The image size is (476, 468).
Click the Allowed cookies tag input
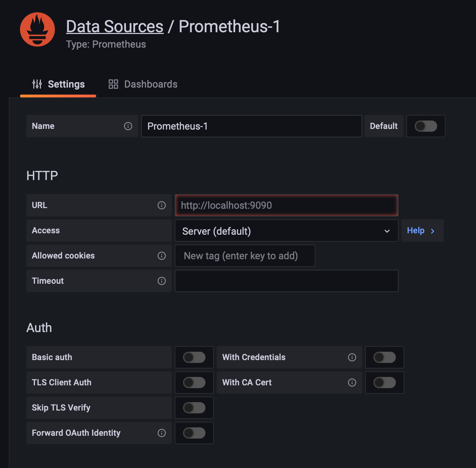[245, 256]
